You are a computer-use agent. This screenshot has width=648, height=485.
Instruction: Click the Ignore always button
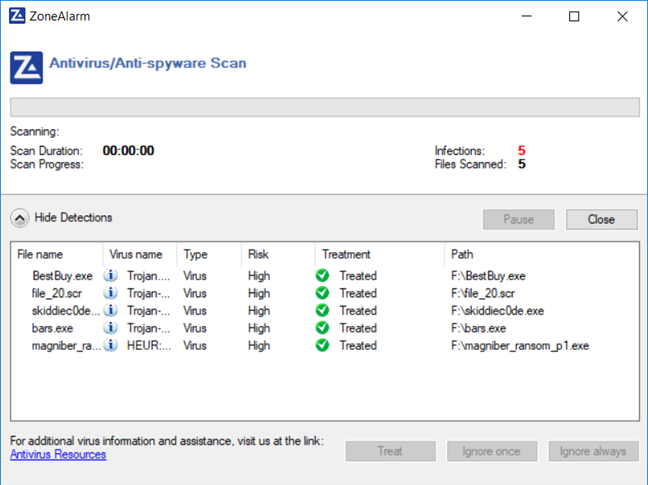point(593,451)
